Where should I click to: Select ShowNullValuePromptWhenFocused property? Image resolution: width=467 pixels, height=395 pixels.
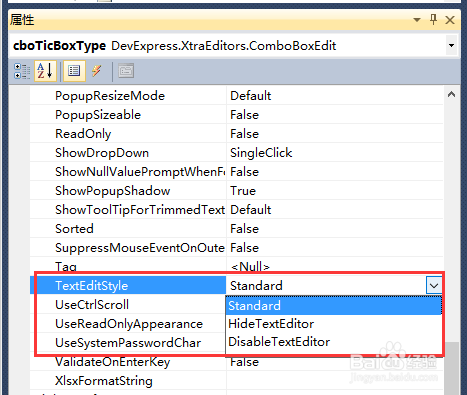tap(128, 172)
